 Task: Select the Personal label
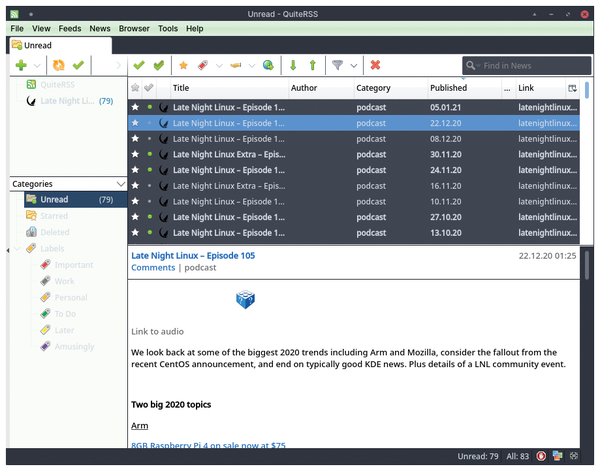[x=64, y=298]
